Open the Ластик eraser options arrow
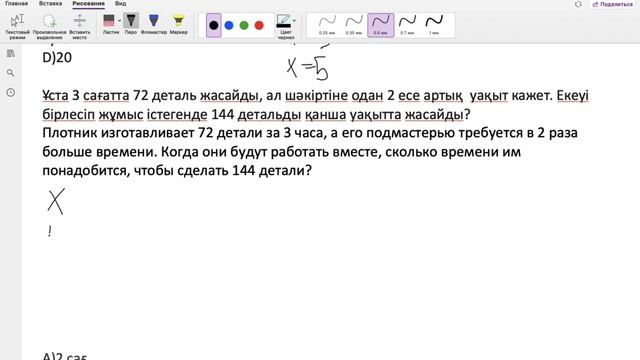This screenshot has width=640, height=360. pos(120,20)
